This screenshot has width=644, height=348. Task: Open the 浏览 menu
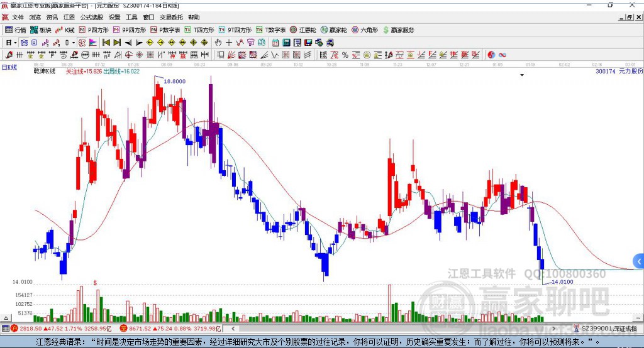pos(35,17)
